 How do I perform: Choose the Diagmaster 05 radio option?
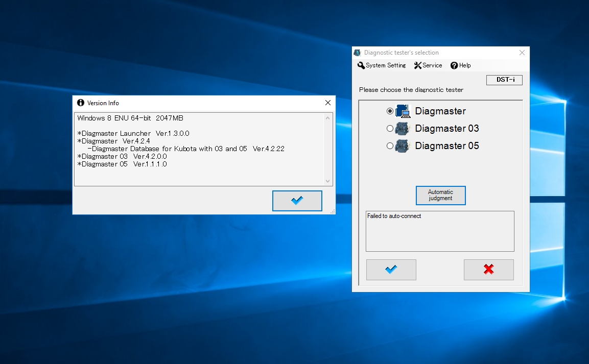click(x=390, y=146)
